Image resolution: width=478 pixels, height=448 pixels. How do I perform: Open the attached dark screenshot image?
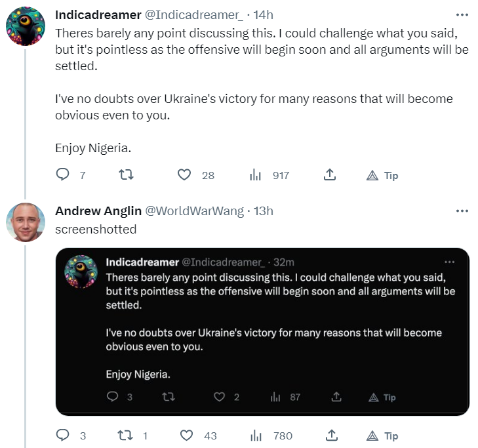click(x=262, y=332)
